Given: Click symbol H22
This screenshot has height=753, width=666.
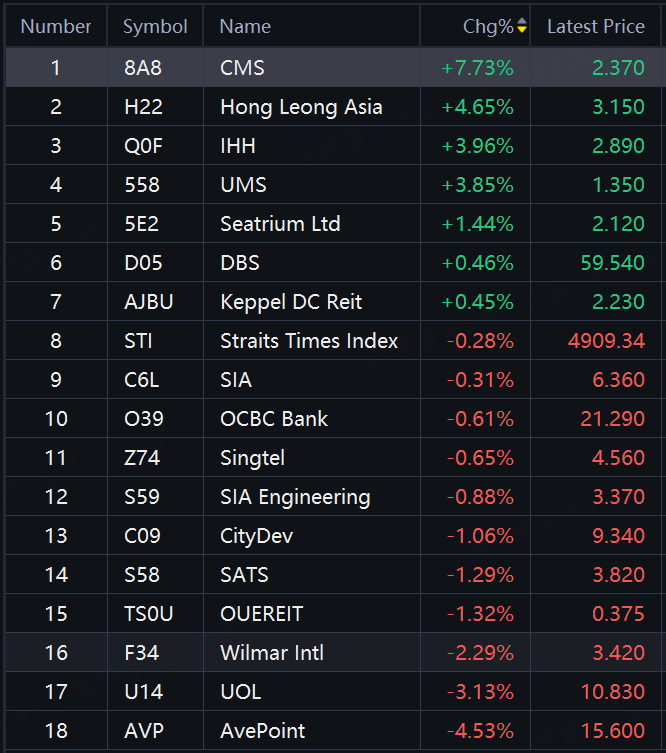Looking at the screenshot, I should click(x=143, y=107).
